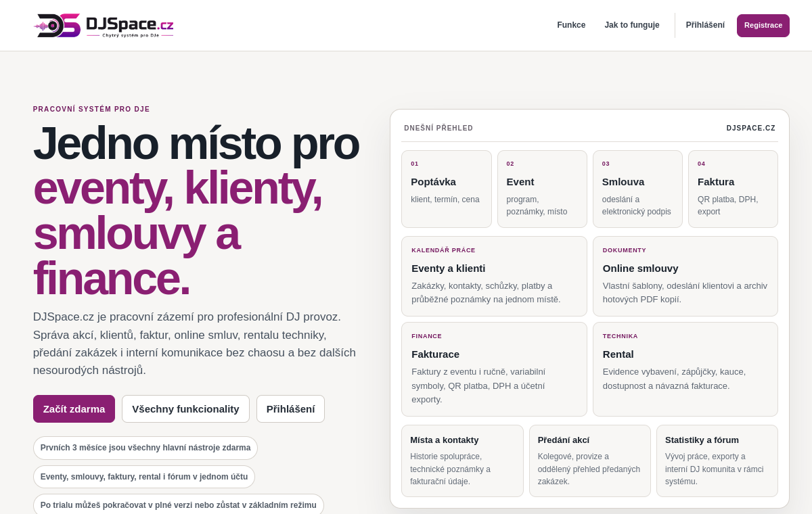Open the Funkce menu item
The width and height of the screenshot is (812, 514).
[x=571, y=25]
